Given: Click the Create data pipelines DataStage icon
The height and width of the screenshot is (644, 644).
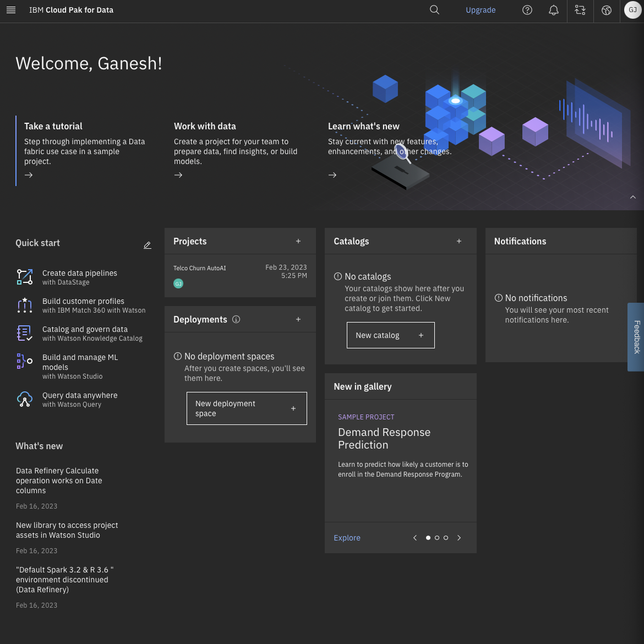Looking at the screenshot, I should tap(25, 277).
